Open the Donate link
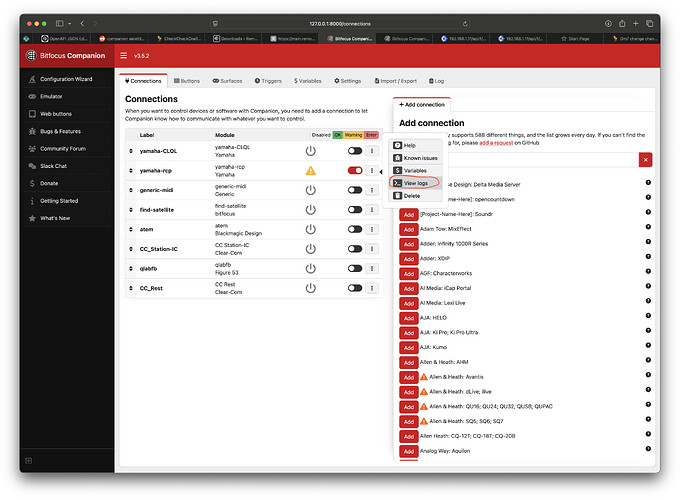The width and height of the screenshot is (681, 500). pos(49,183)
